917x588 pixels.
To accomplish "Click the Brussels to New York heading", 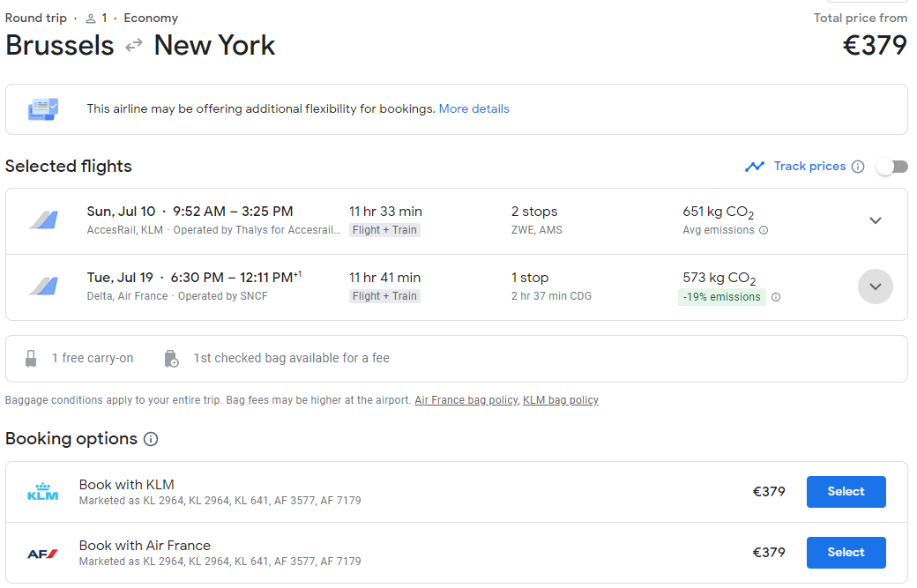I will coord(140,46).
